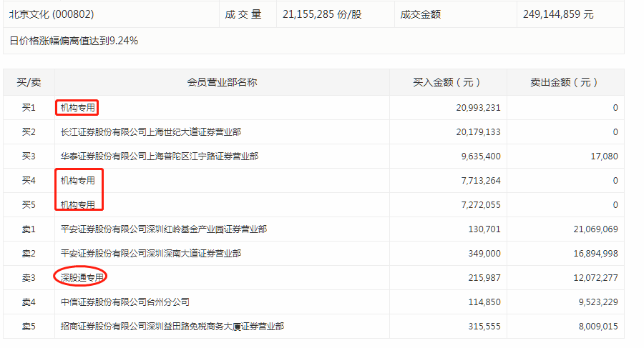
Task: Open 招商证券深圳益田路免税商务大厦证券营业部 entry
Action: [172, 327]
